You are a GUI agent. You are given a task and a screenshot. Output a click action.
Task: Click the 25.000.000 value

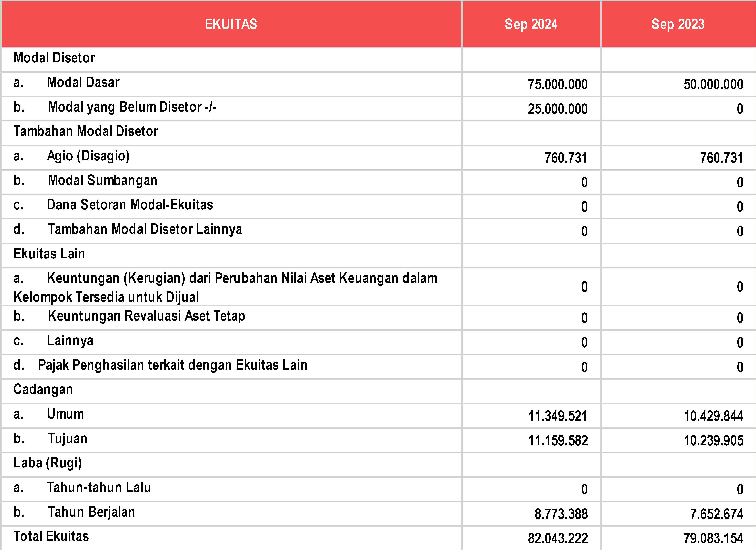558,109
